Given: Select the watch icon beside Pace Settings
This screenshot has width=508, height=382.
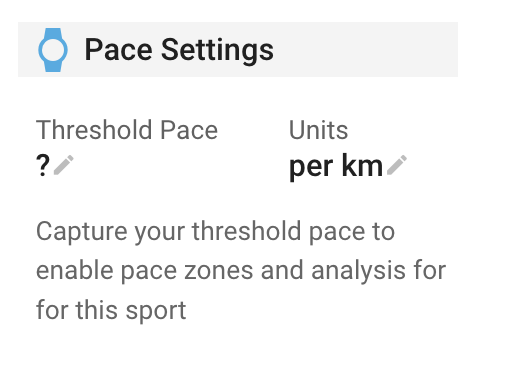Looking at the screenshot, I should point(53,50).
